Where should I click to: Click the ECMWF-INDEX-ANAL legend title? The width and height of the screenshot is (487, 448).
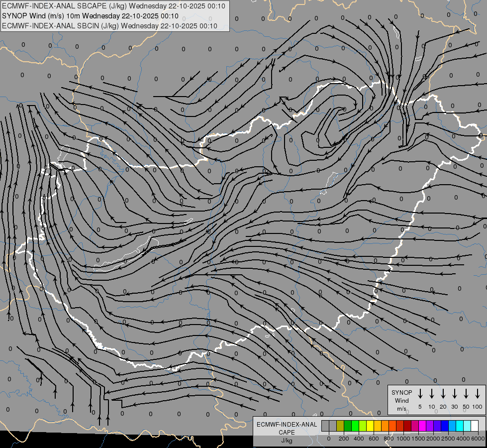click(x=287, y=425)
